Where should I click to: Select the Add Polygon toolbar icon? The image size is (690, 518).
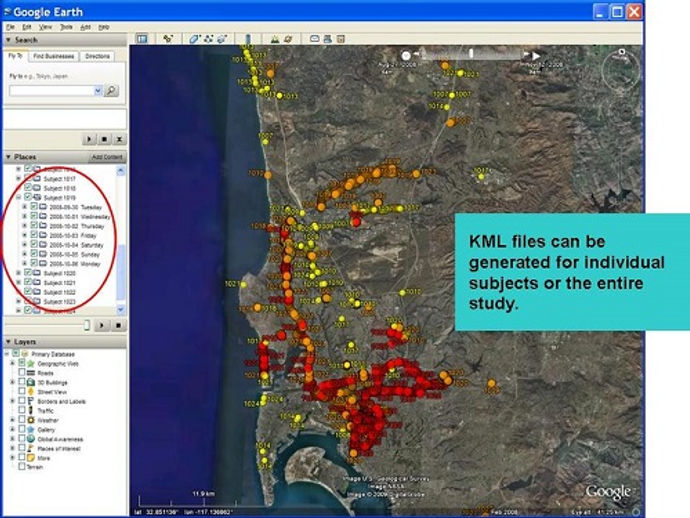(x=194, y=39)
